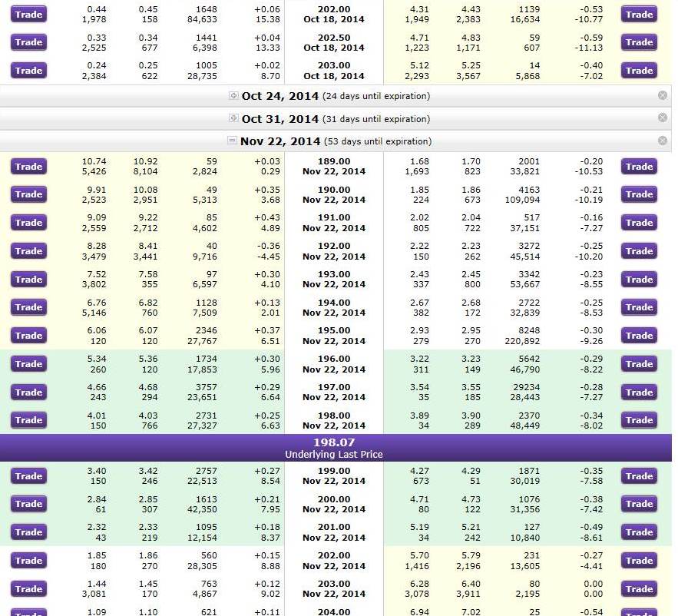The image size is (678, 616).
Task: Expand the Oct 31, 2014 expiration section
Action: tap(234, 119)
